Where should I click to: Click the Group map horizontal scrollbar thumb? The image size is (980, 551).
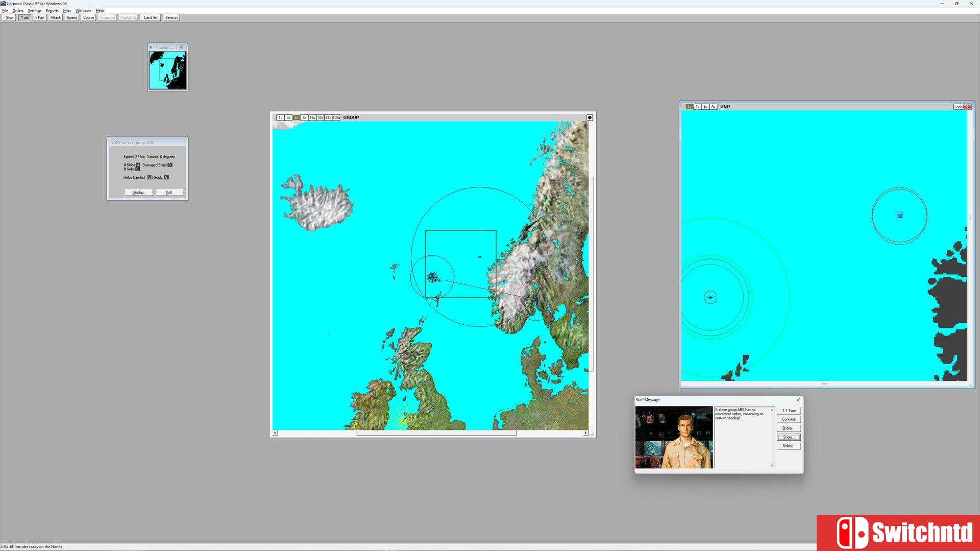(x=436, y=433)
